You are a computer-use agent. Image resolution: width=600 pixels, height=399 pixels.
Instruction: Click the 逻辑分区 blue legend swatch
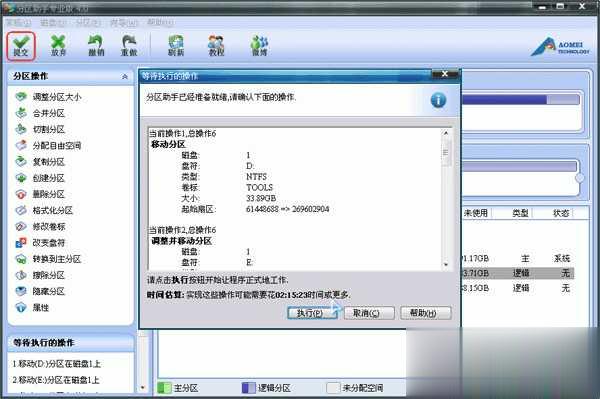coord(248,388)
